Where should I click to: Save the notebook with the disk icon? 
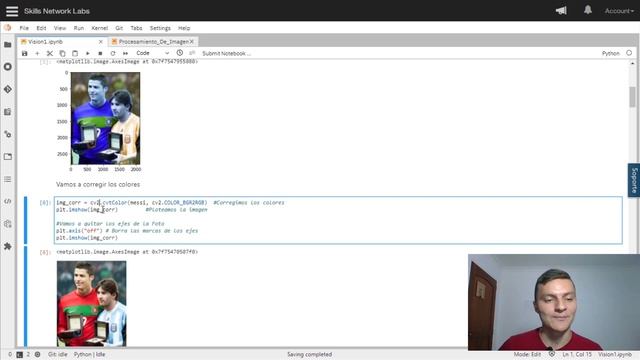pyautogui.click(x=24, y=53)
